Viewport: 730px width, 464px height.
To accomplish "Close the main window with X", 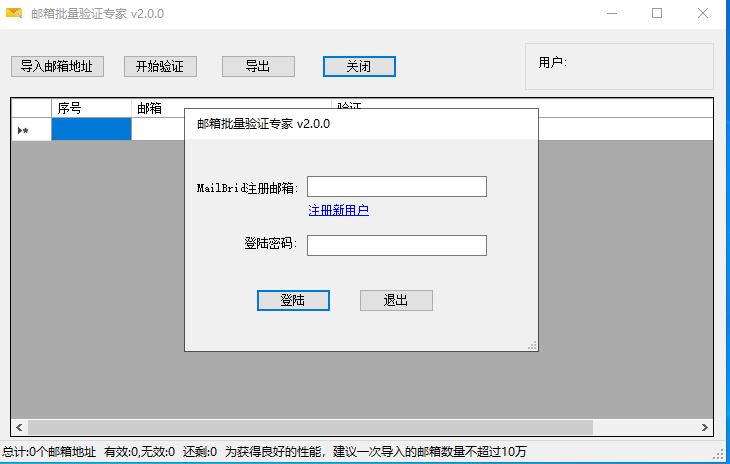I will coord(703,13).
